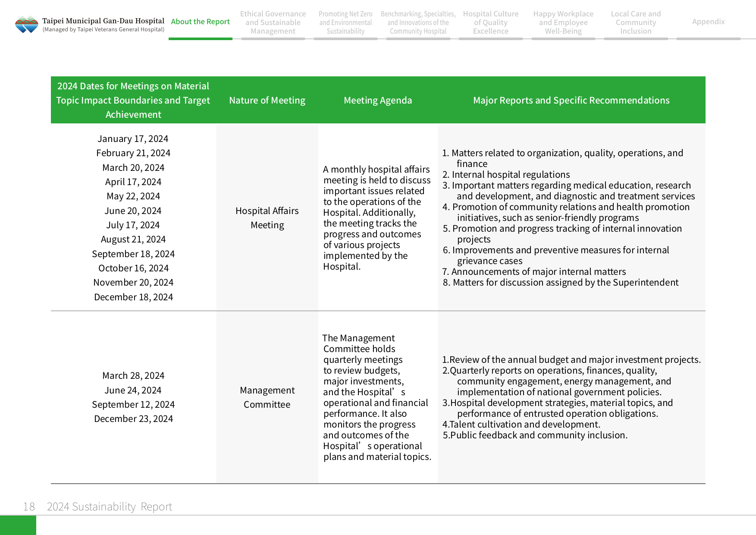Click '2.Quarterly reports on operations' item
The image size is (756, 535).
[557, 381]
